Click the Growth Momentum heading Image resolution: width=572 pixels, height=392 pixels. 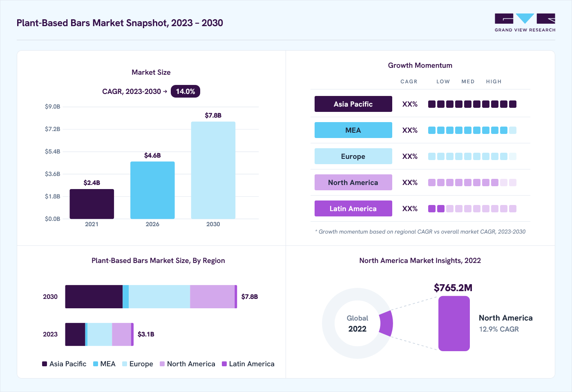pos(420,65)
